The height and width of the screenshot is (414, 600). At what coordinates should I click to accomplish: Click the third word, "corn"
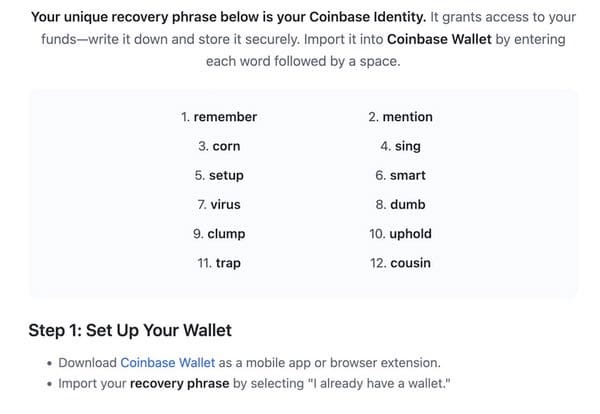[x=226, y=146]
